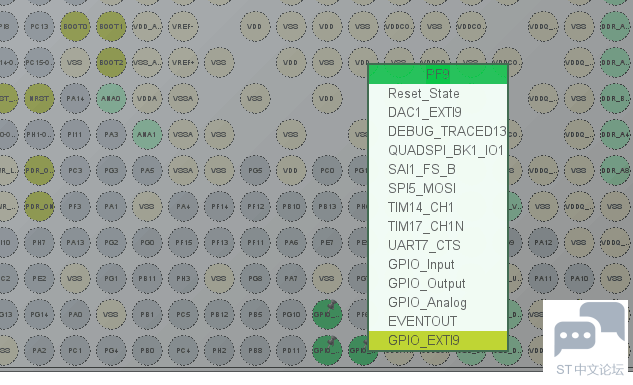Click the BOOT0 pin

coord(75,27)
